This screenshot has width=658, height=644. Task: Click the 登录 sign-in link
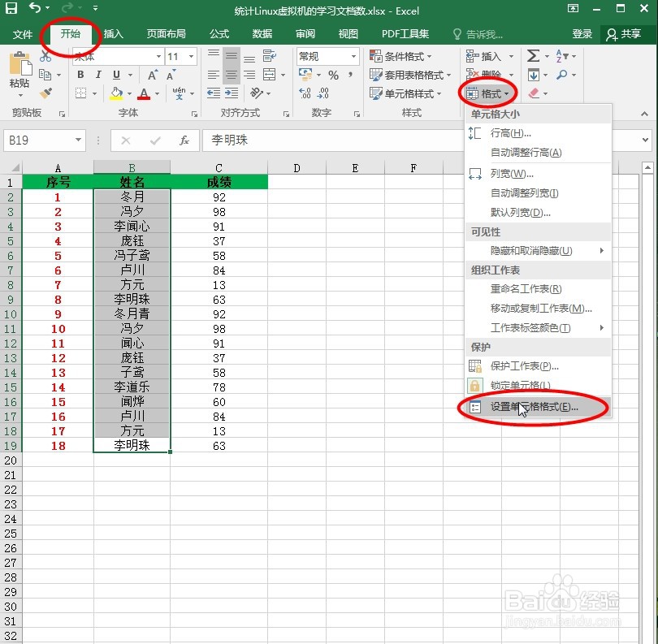point(582,34)
